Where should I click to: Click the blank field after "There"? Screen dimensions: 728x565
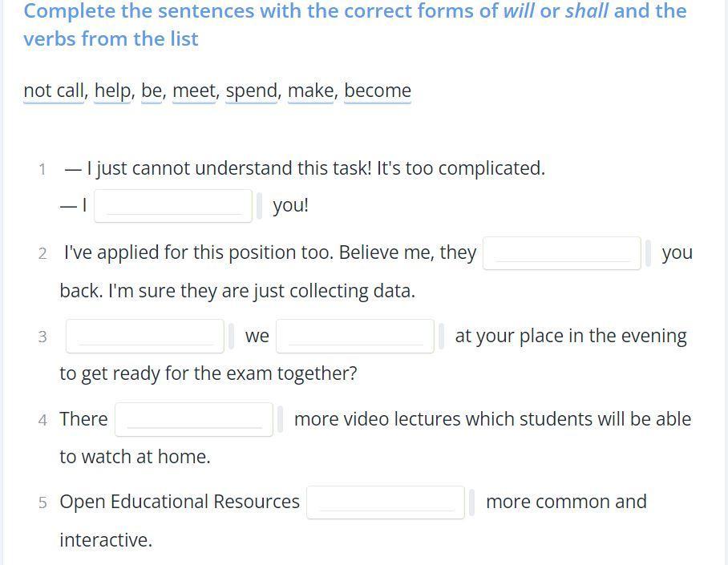(194, 419)
